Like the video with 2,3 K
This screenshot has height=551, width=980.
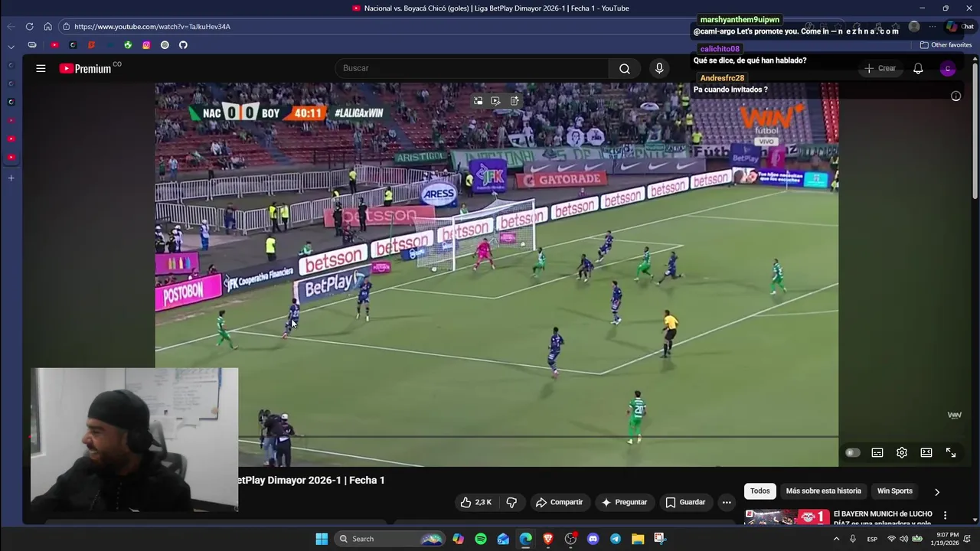[475, 502]
